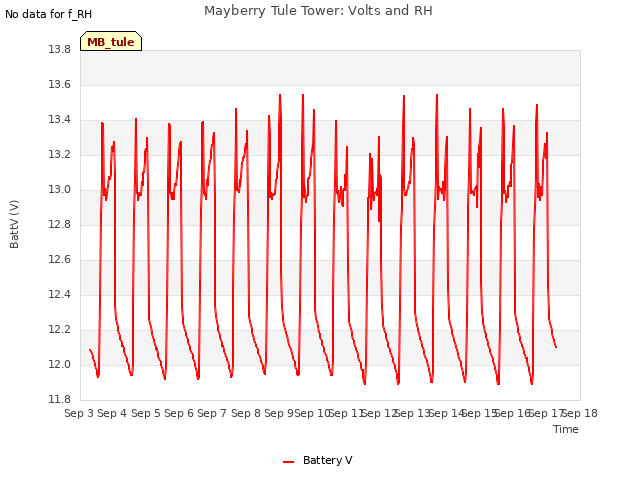Click the MB_tule annotation label

111,42
